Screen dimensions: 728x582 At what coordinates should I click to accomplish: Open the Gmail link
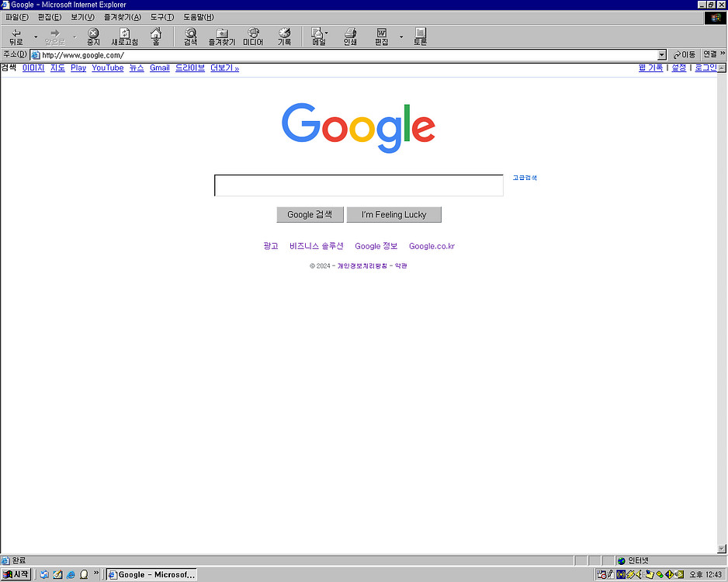pos(160,68)
